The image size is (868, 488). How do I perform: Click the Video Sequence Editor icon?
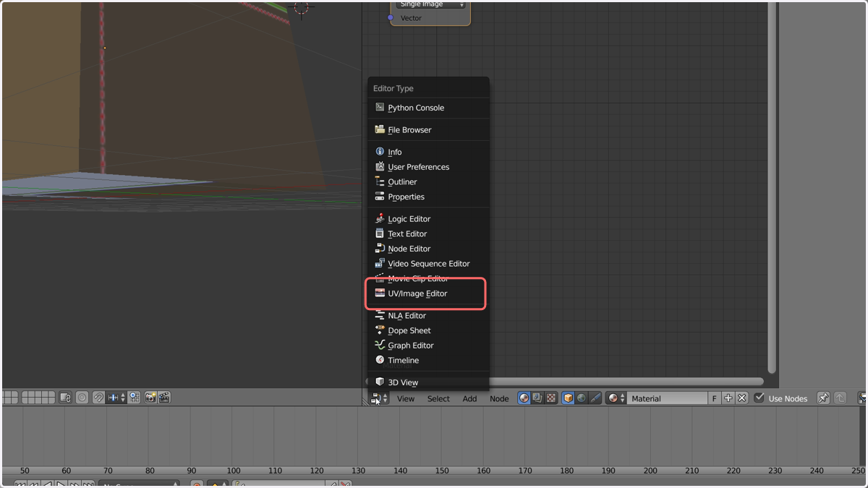click(x=380, y=263)
